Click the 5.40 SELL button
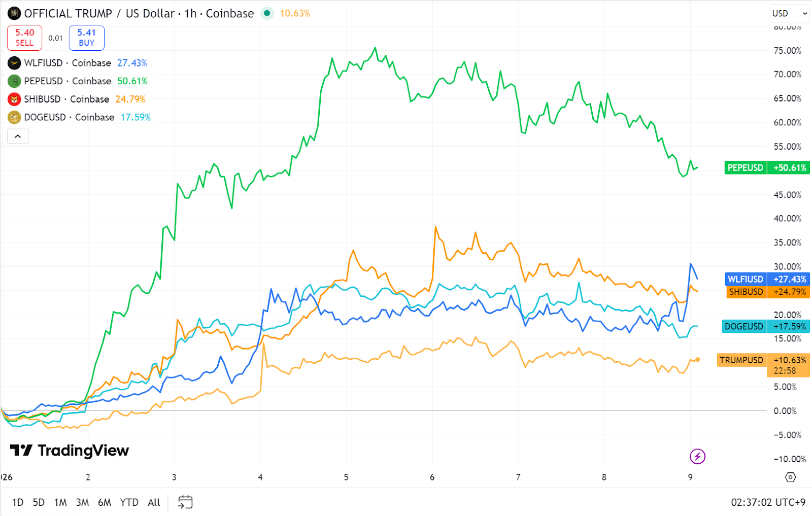 point(24,38)
